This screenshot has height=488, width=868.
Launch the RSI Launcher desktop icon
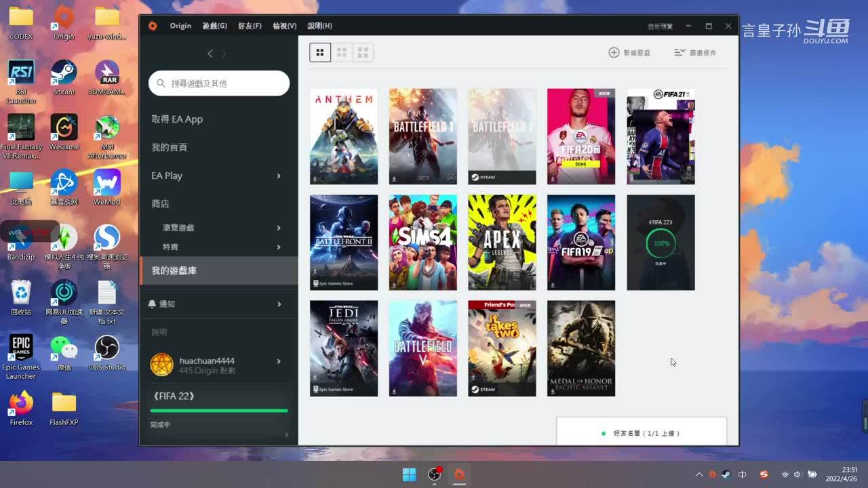click(x=21, y=82)
